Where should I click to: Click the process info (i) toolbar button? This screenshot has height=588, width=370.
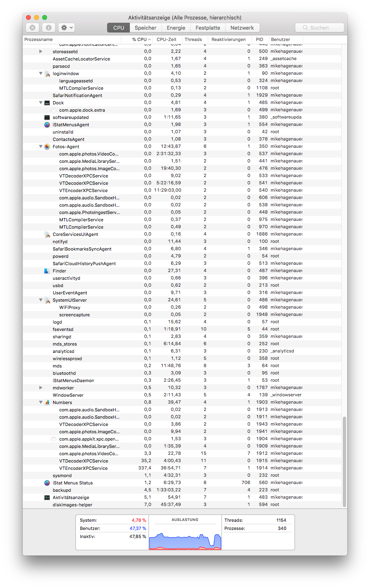click(x=48, y=28)
